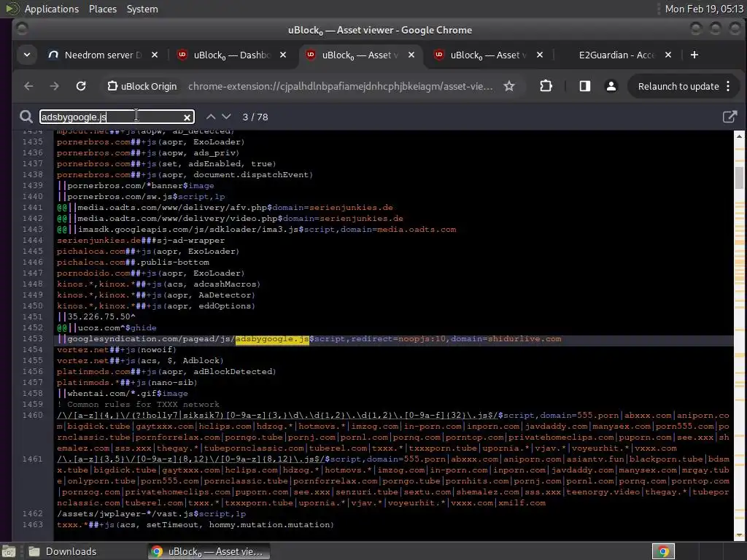Reload the current page
The width and height of the screenshot is (747, 560).
[x=81, y=86]
